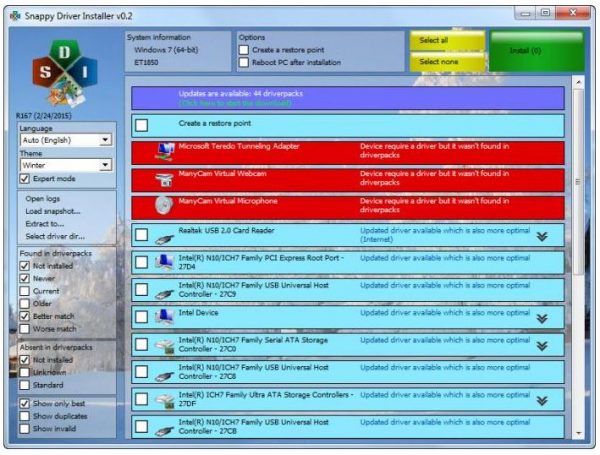This screenshot has height=455, width=600.
Task: Expand the Serial ATA Storage Controller 27C0 row
Action: pos(542,346)
